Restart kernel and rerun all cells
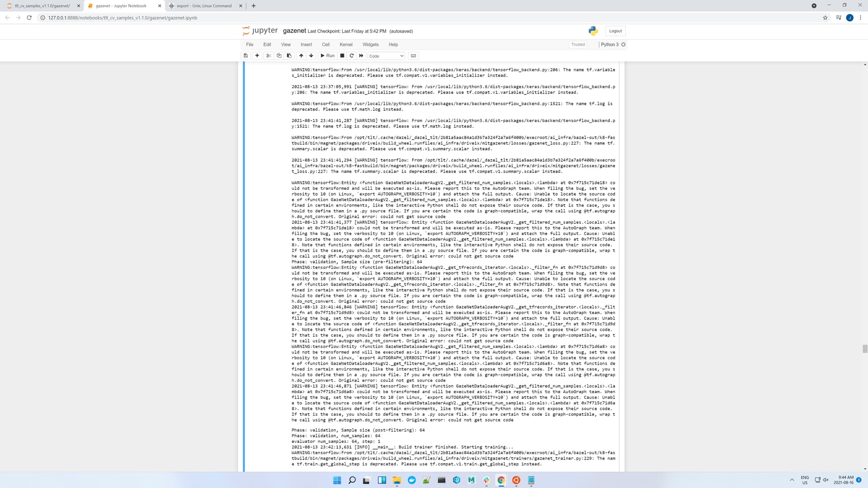 click(361, 56)
